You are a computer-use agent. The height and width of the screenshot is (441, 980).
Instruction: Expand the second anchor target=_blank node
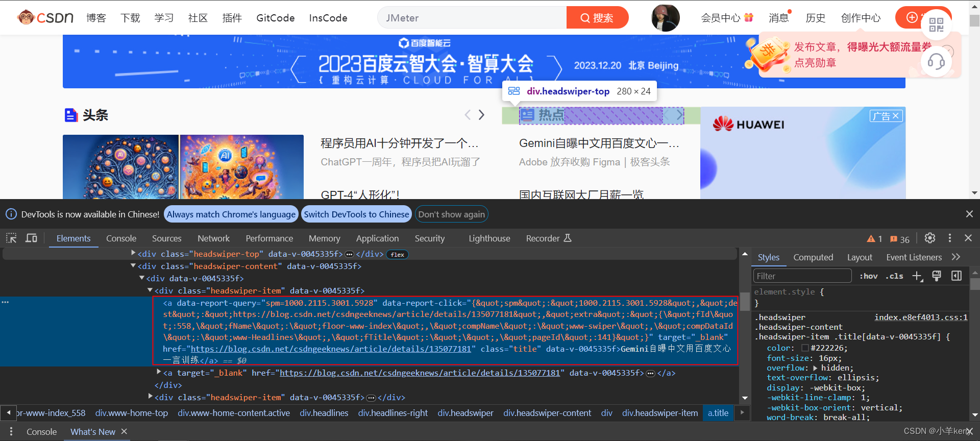pos(159,372)
